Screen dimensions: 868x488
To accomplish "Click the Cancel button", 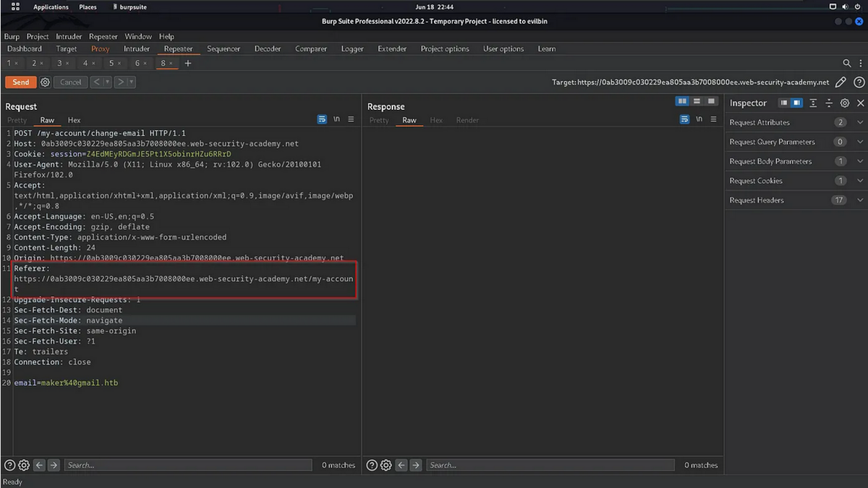I will coord(71,82).
